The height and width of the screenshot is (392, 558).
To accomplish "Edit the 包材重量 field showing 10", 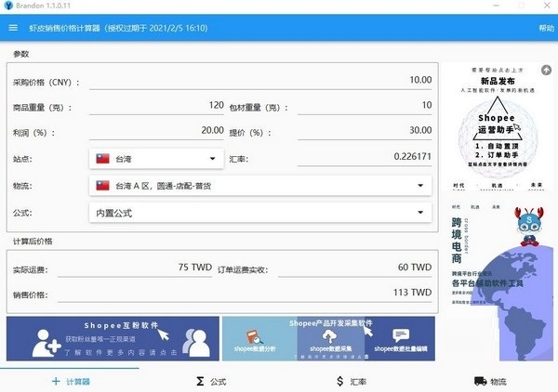I will click(365, 106).
